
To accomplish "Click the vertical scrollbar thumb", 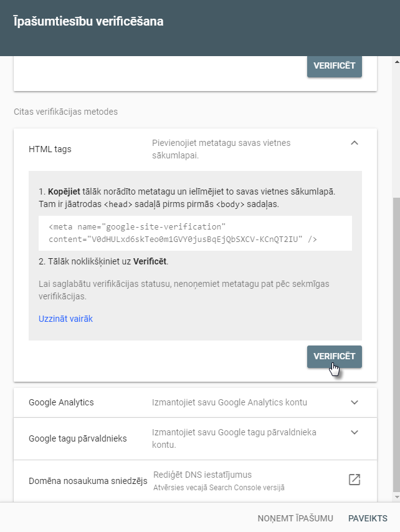I will coord(397,344).
